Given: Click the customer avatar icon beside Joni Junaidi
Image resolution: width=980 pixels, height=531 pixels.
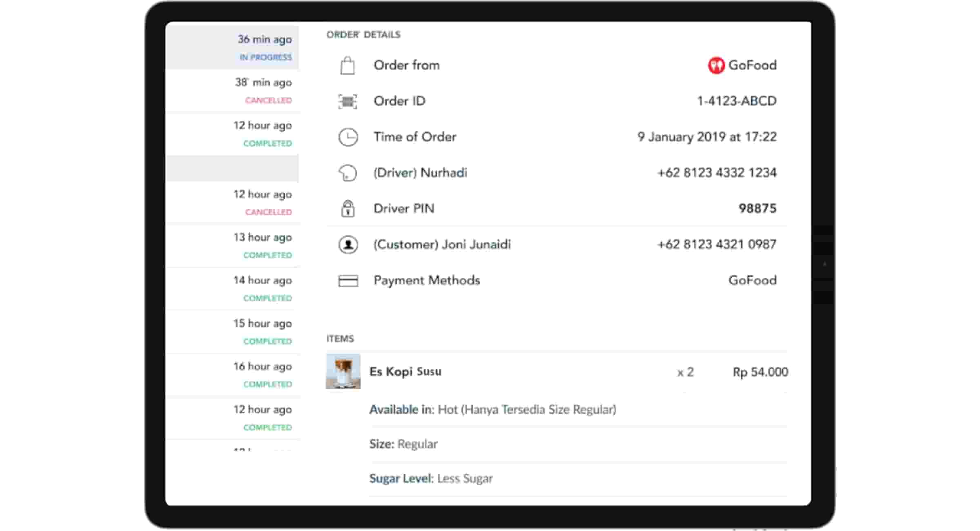Looking at the screenshot, I should click(348, 245).
